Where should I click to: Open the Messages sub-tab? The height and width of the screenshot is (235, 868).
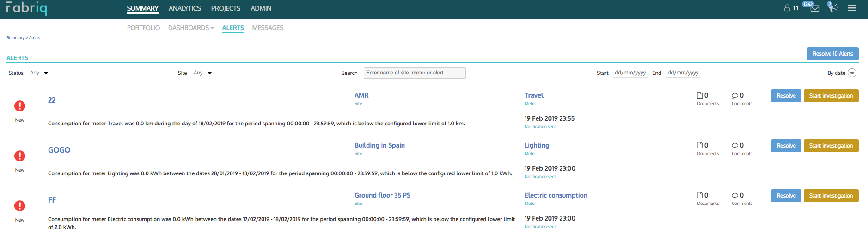pos(268,28)
